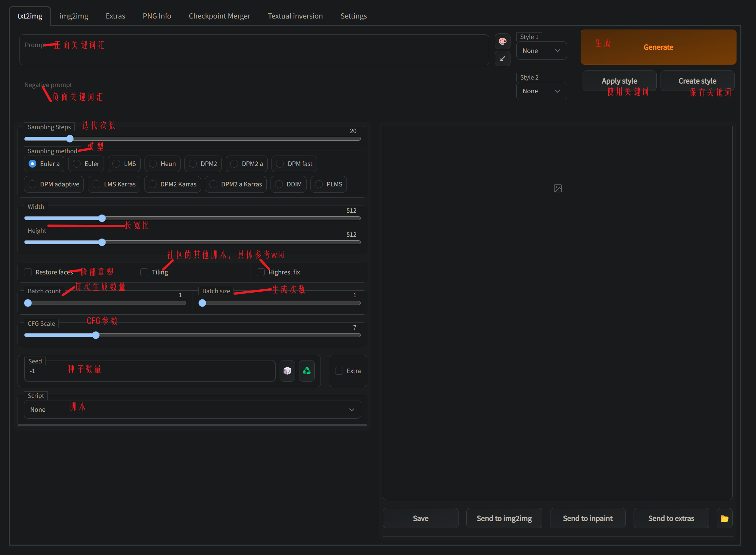Click into the Prompt text box
This screenshot has width=756, height=555.
[254, 50]
